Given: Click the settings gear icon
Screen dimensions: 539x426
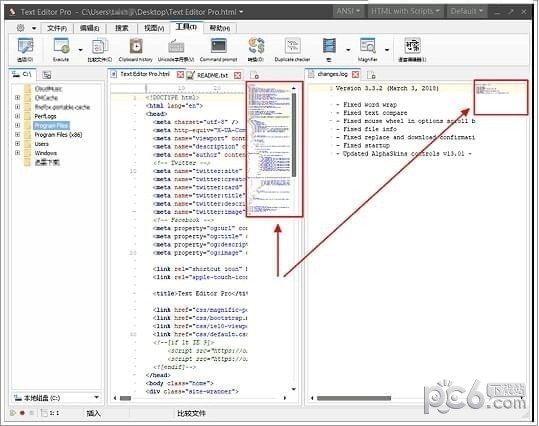Looking at the screenshot, I should pos(21,28).
